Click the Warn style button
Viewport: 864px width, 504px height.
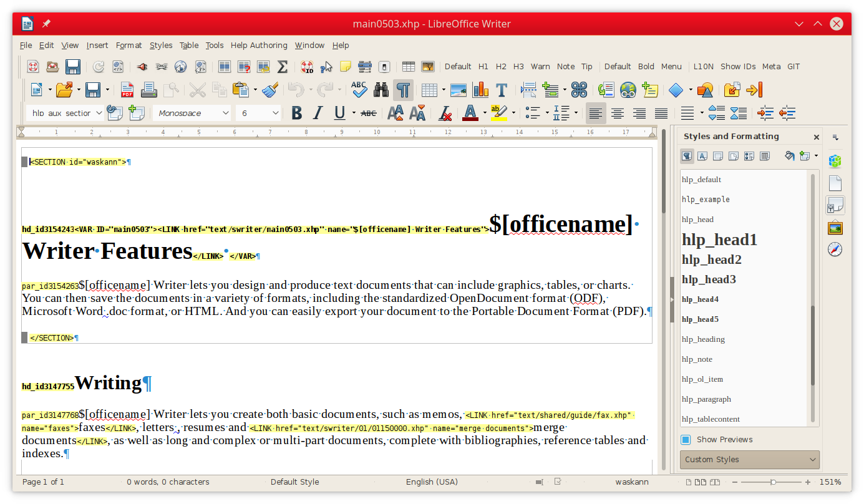coord(540,67)
